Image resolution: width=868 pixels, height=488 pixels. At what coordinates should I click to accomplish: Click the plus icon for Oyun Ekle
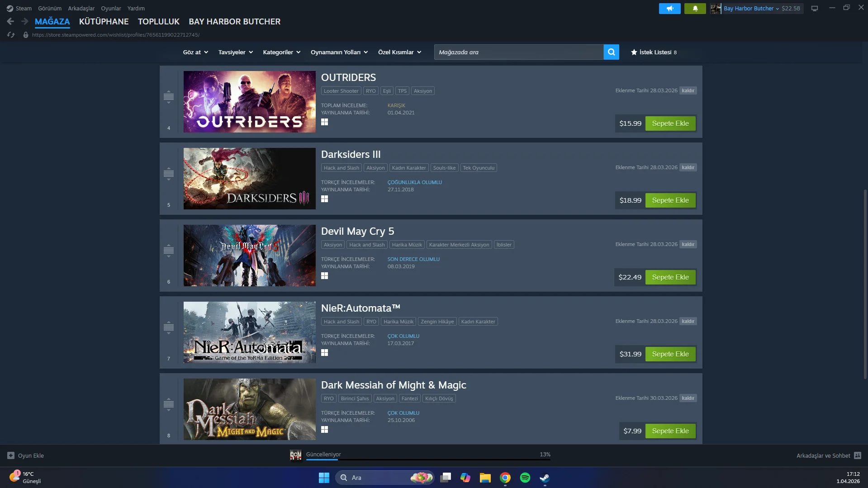click(11, 455)
